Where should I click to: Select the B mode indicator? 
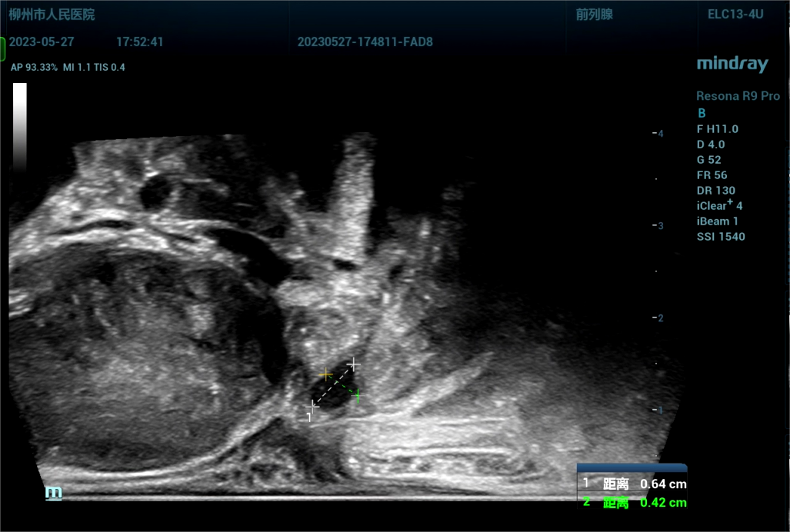click(701, 113)
